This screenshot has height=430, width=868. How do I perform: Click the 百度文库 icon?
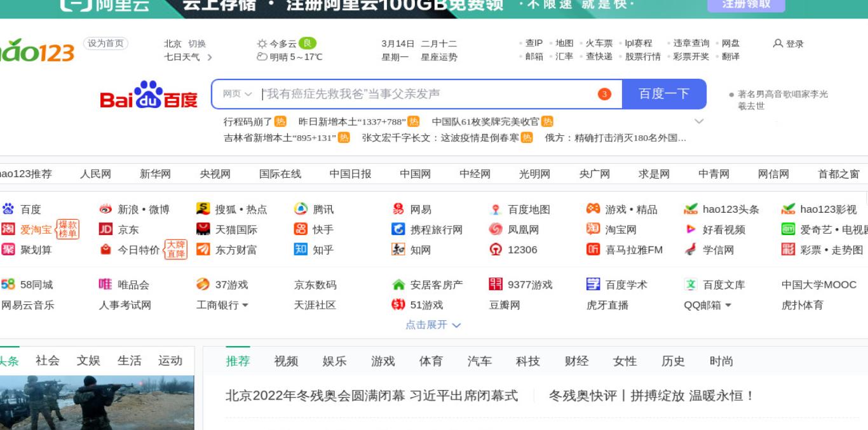691,285
